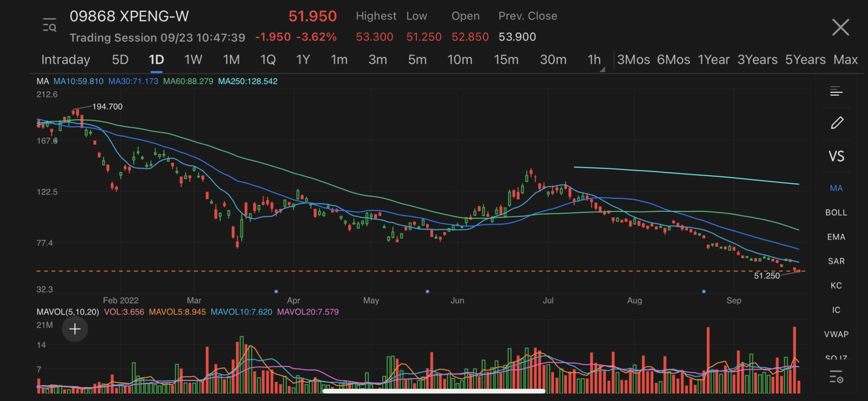
Task: Click the MAVOL20:7.579 value
Action: 308,312
